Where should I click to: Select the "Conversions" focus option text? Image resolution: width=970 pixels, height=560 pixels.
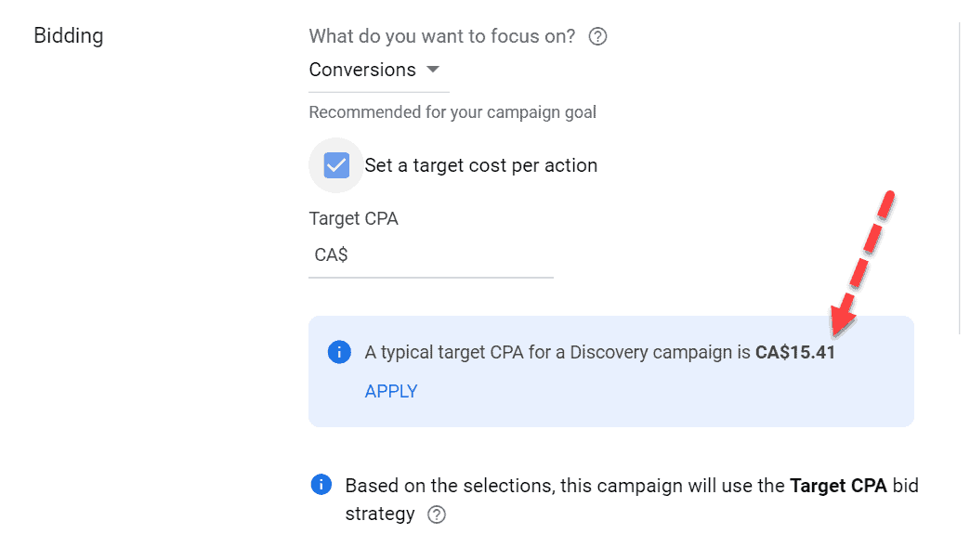pos(362,70)
